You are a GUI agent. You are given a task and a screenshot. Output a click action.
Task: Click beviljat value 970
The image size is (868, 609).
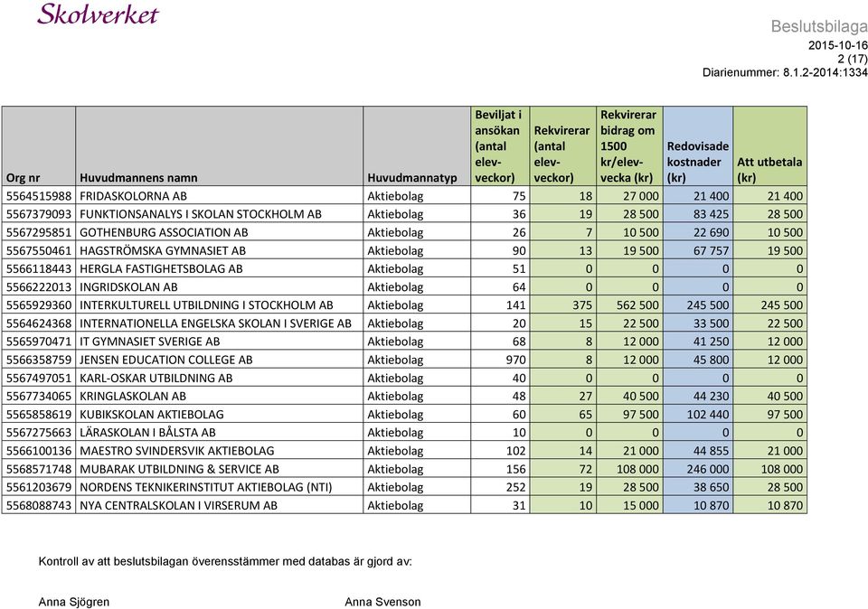point(515,360)
